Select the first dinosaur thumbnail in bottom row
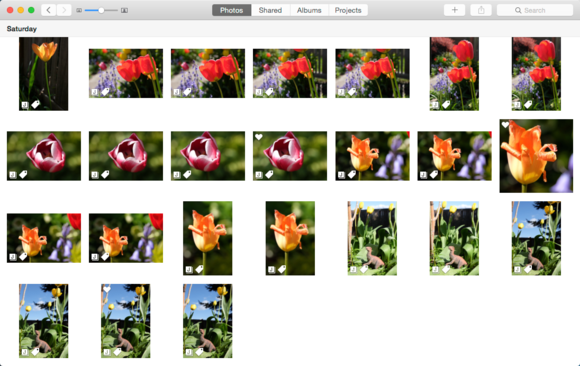Screen dimensions: 580x366 pyautogui.click(x=44, y=321)
